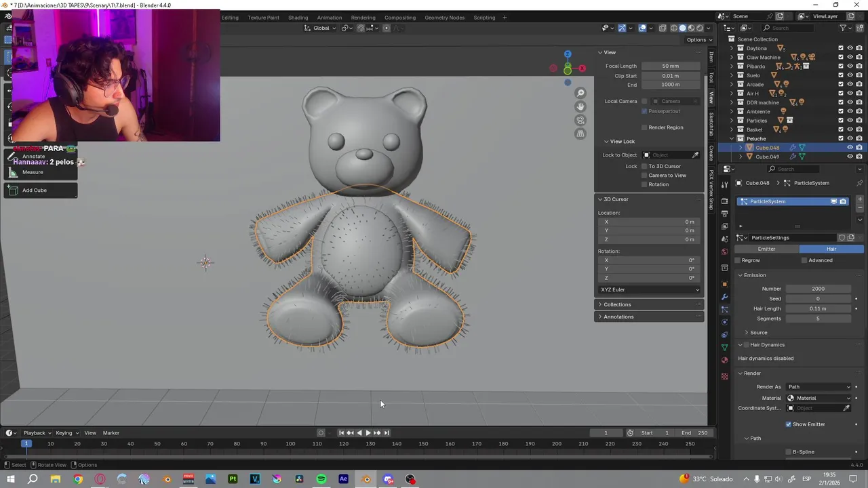868x488 pixels.
Task: Open XYZ Euler rotation mode dropdown
Action: [x=650, y=289]
